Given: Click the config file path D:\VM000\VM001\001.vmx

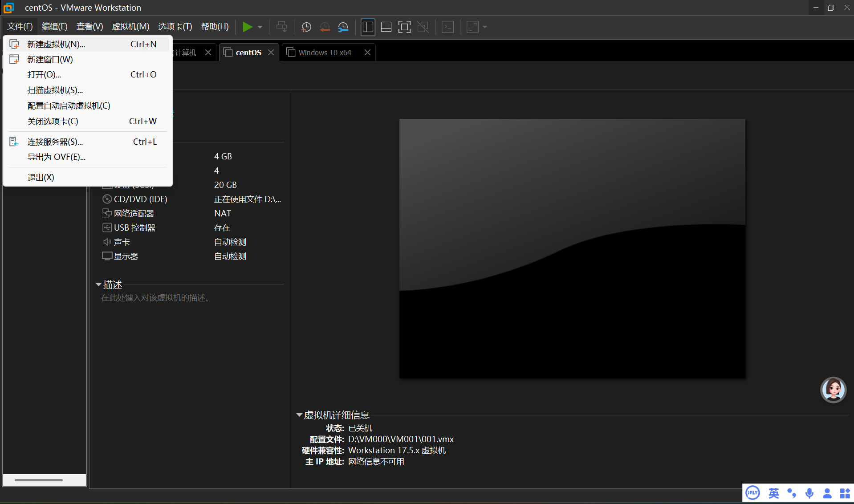Looking at the screenshot, I should [x=401, y=439].
